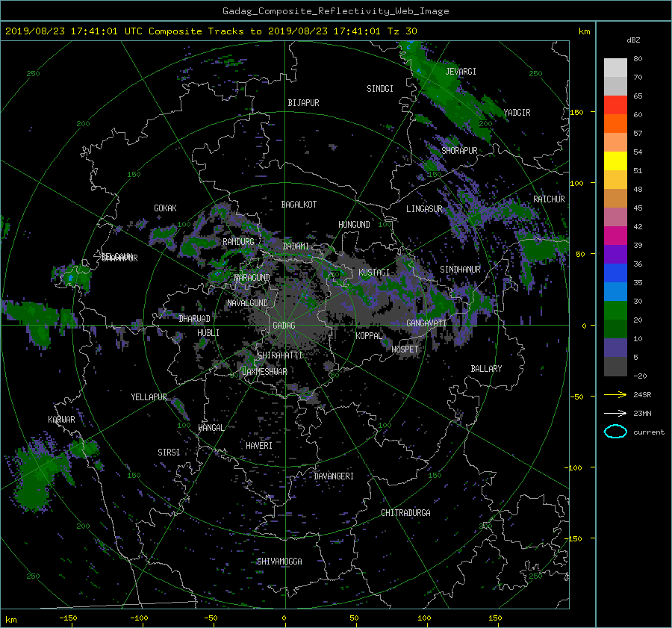Click the YADGIR city label

coord(517,113)
